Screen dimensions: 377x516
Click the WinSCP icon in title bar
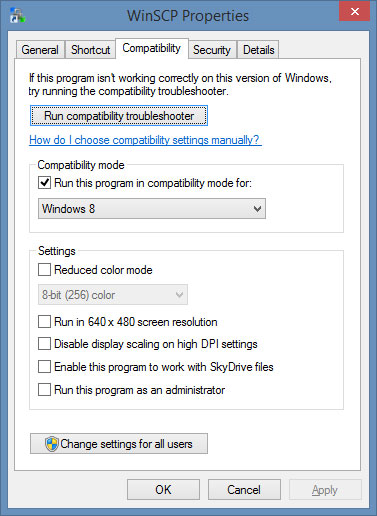[17, 15]
